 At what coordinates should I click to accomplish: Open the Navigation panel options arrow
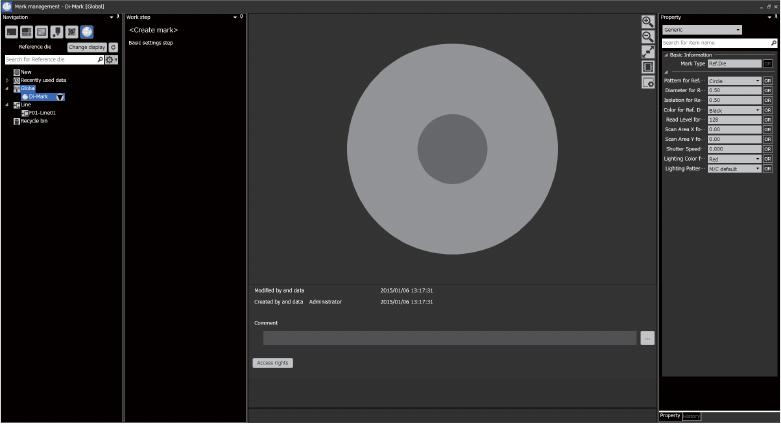point(111,17)
